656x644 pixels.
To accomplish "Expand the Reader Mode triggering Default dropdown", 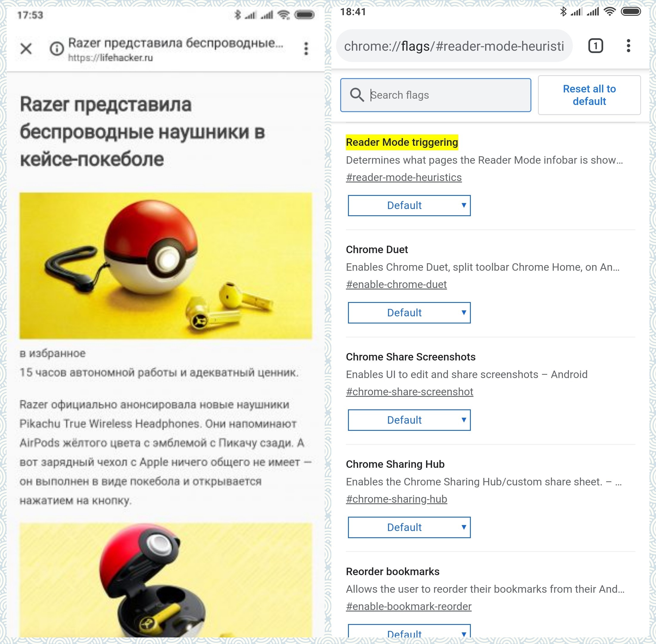I will pos(409,205).
